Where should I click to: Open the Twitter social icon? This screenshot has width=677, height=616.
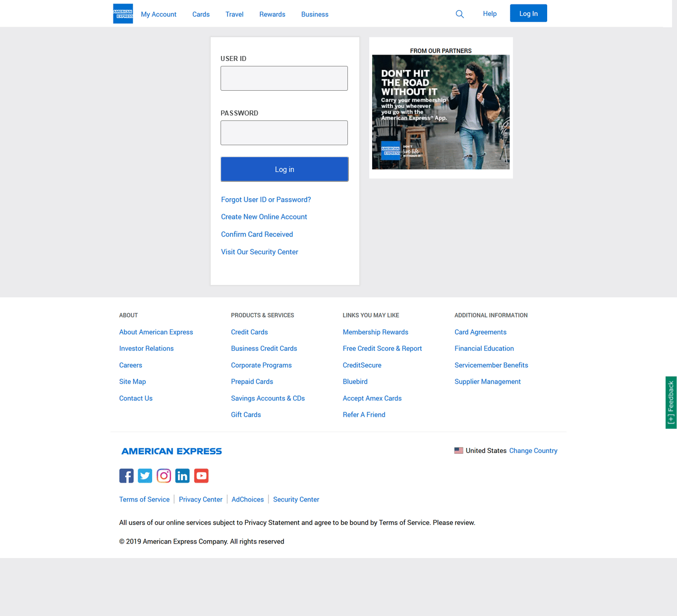[145, 476]
